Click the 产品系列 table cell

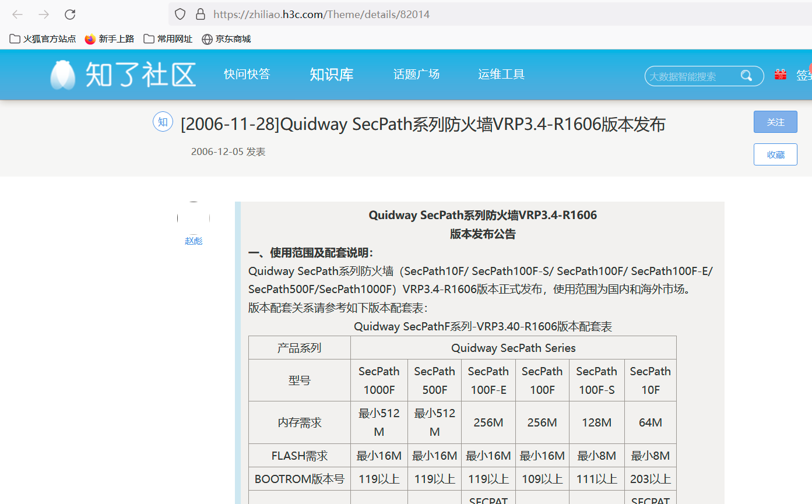300,348
